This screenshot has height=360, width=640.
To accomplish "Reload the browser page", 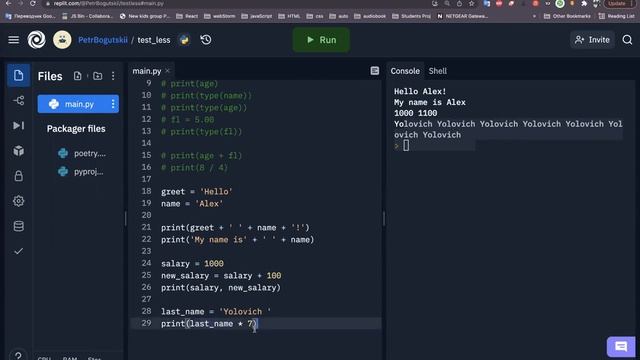I will (x=33, y=3).
